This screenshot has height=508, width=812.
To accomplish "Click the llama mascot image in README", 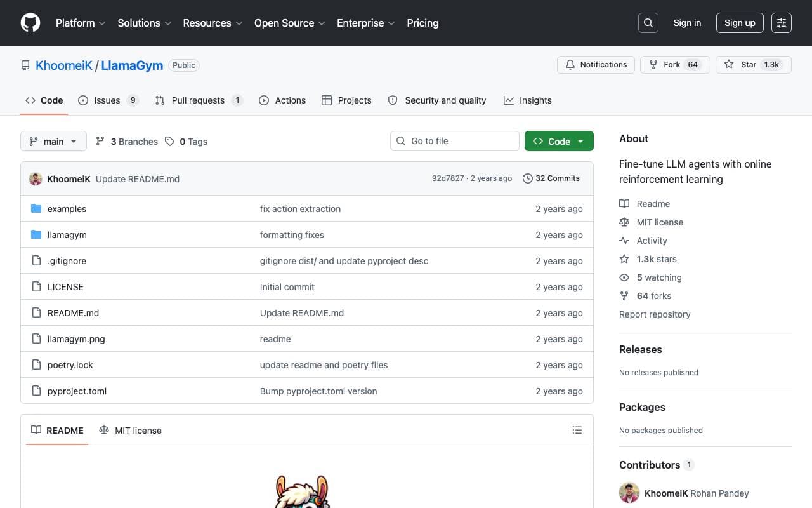I will pos(303,491).
